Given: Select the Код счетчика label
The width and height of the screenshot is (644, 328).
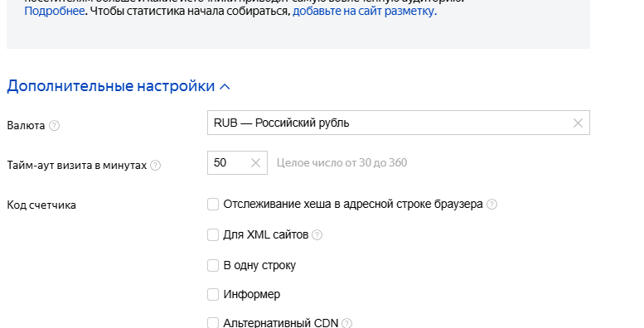Looking at the screenshot, I should click(x=41, y=205).
